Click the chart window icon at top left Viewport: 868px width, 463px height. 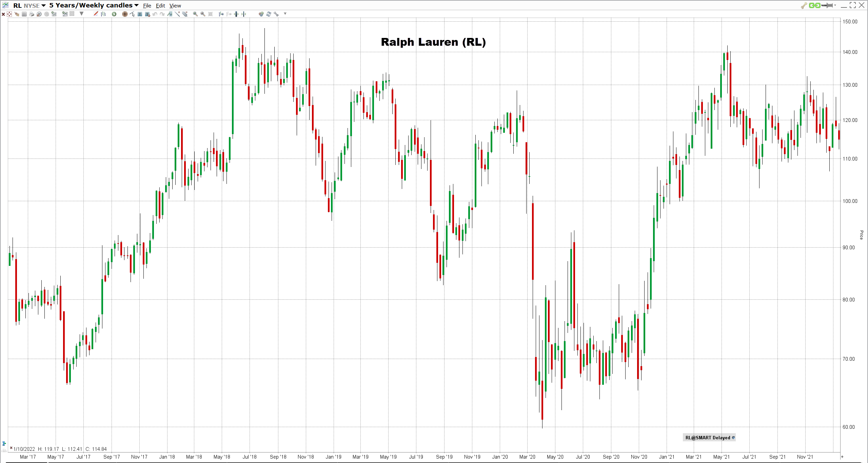(x=5, y=5)
